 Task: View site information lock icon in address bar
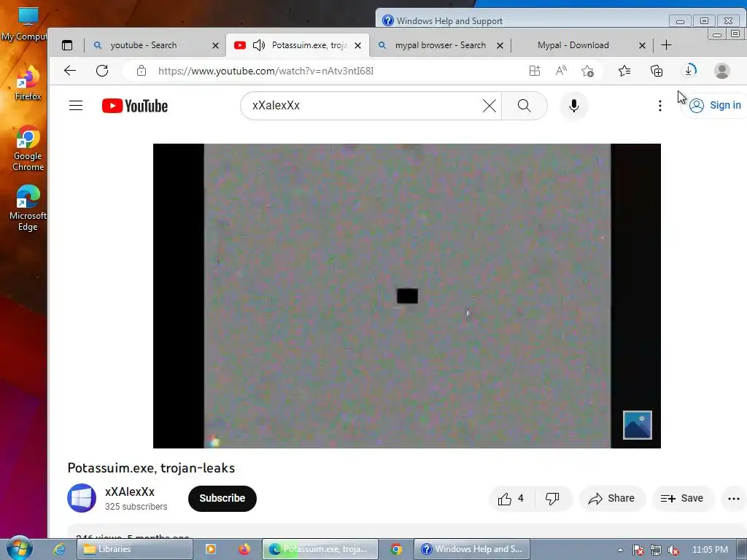click(x=142, y=71)
